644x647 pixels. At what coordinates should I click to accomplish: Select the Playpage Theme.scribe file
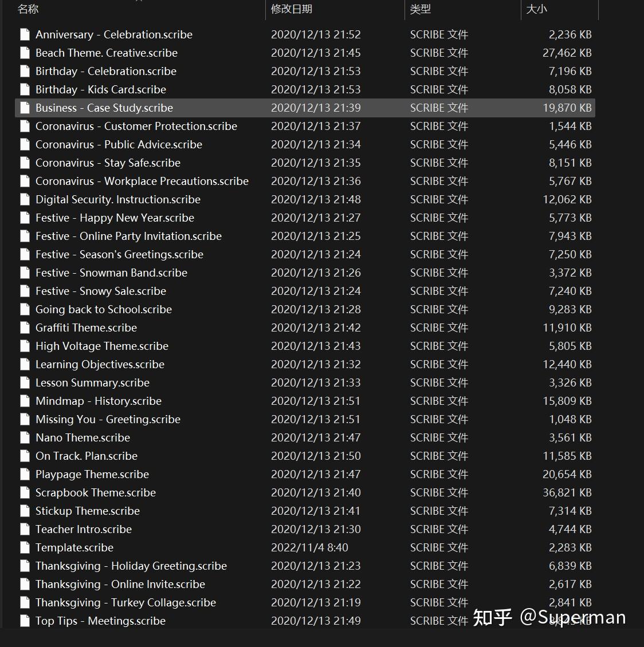point(92,474)
